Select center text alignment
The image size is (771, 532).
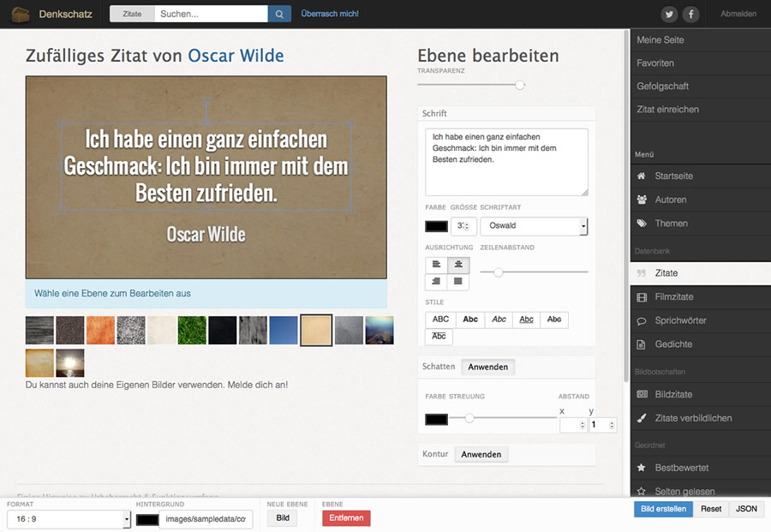(x=458, y=265)
